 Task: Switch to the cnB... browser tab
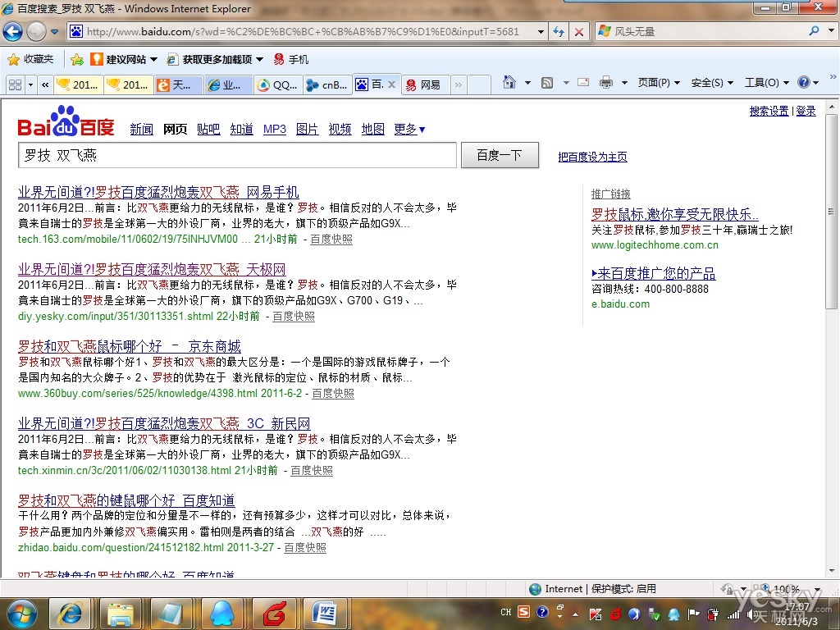click(x=328, y=84)
